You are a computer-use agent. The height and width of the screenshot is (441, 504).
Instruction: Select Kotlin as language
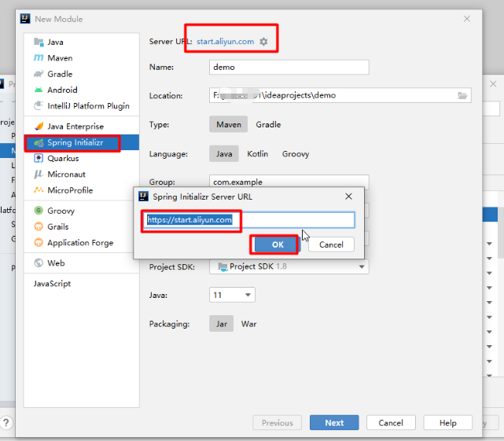tap(257, 153)
